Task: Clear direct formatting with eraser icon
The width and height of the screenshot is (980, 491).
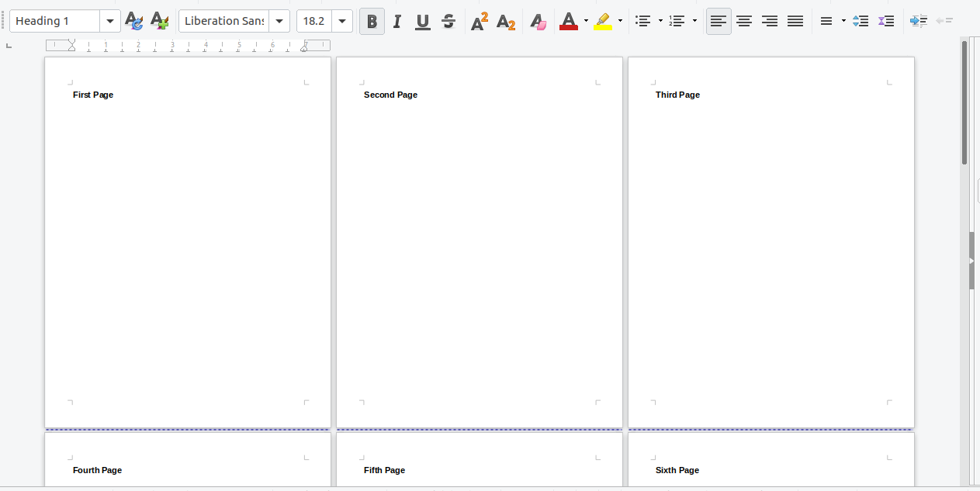Action: [538, 21]
